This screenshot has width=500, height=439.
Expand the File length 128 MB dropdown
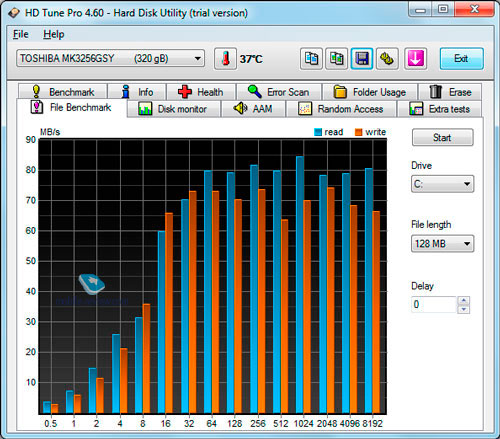click(x=442, y=244)
